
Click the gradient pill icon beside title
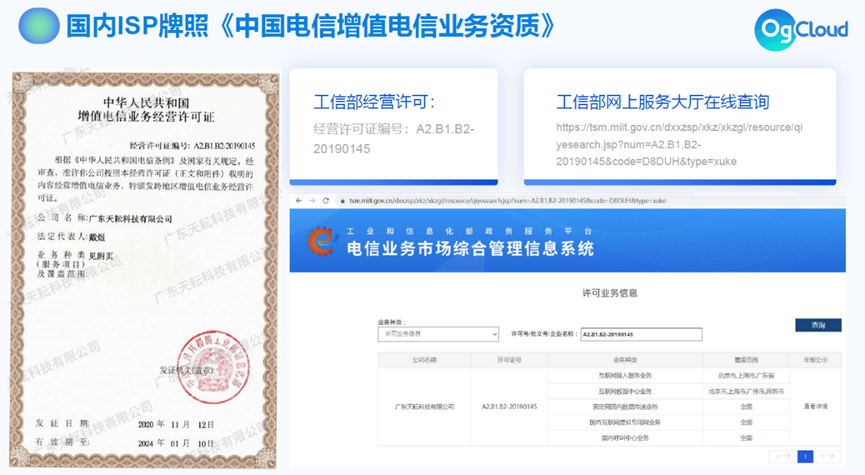pos(30,23)
